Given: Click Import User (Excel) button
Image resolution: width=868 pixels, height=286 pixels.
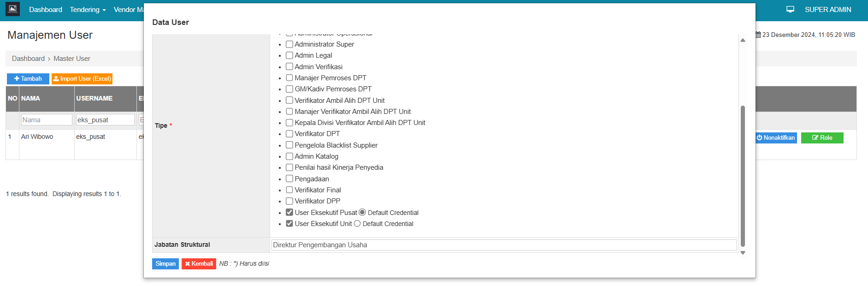Looking at the screenshot, I should pyautogui.click(x=82, y=79).
